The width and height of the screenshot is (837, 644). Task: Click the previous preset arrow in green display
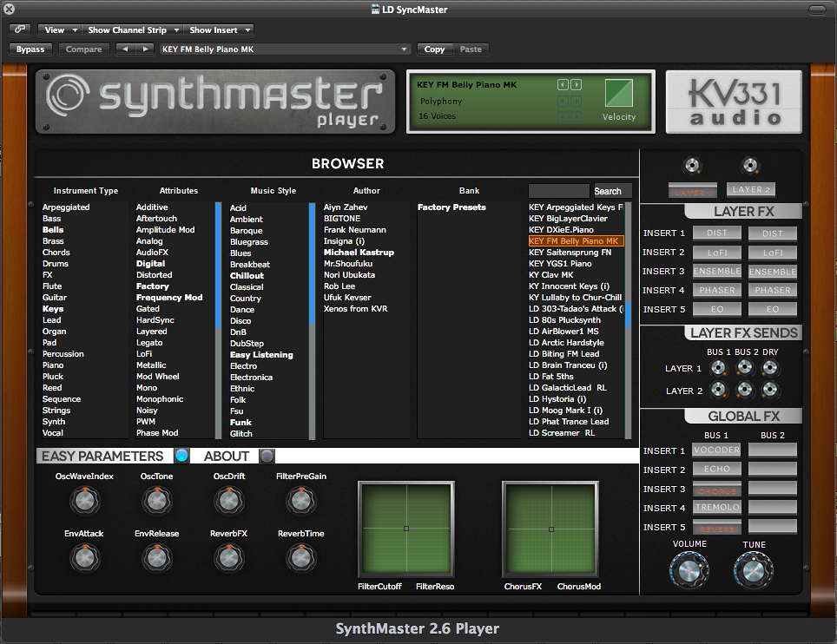point(563,84)
